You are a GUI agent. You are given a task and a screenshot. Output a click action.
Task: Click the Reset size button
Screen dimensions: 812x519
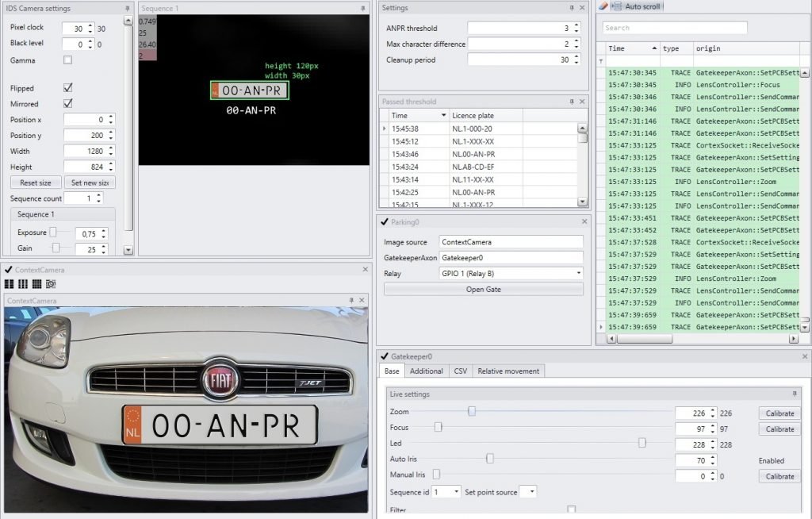click(36, 183)
